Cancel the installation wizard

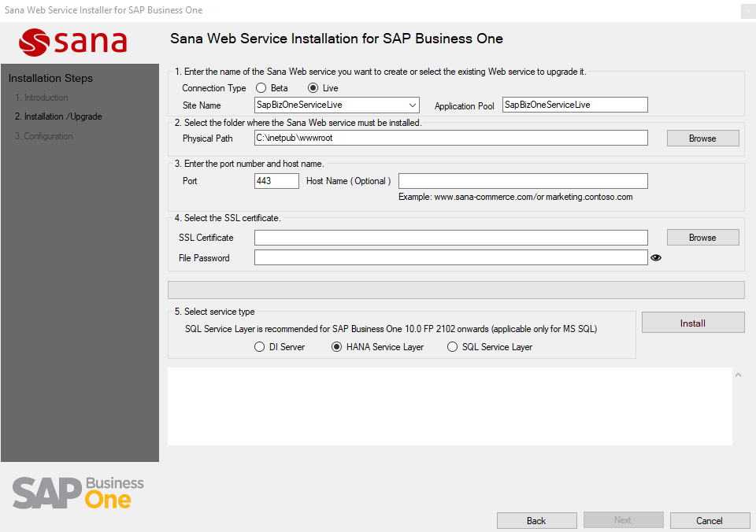coord(710,520)
